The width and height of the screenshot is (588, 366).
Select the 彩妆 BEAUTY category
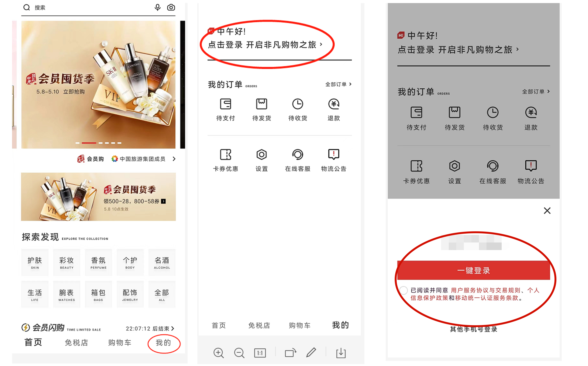pyautogui.click(x=67, y=262)
